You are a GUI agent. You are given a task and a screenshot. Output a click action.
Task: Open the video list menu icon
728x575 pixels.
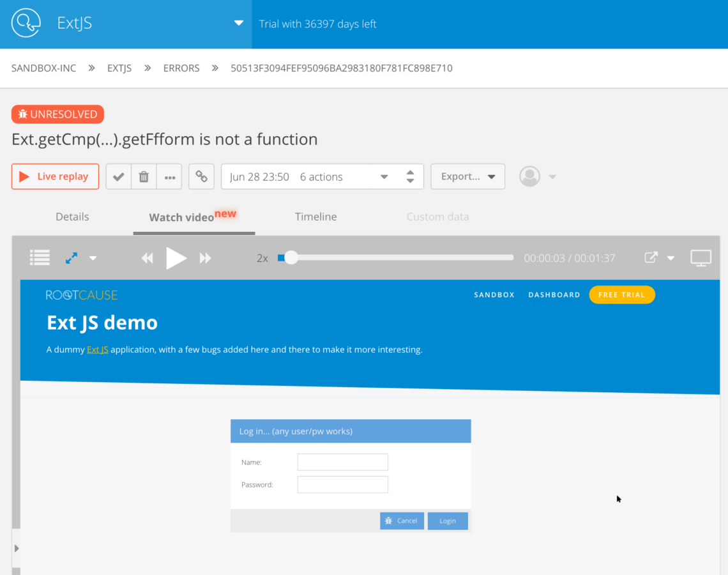coord(40,258)
